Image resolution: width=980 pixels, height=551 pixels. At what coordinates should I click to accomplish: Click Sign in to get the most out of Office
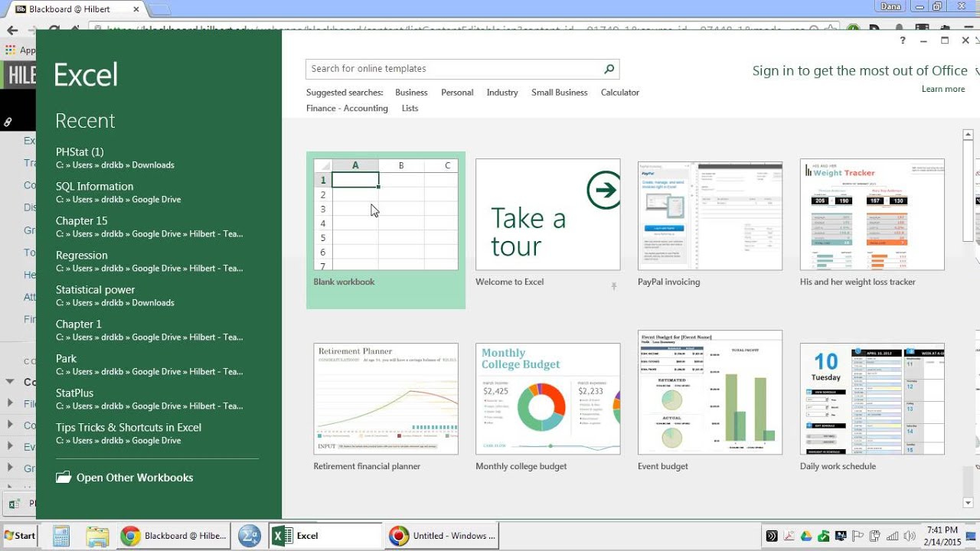click(860, 70)
